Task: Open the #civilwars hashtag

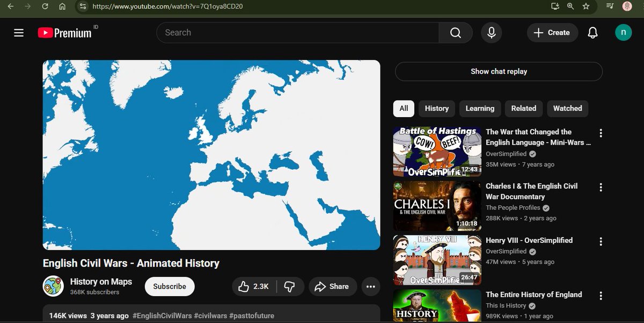Action: [210, 315]
